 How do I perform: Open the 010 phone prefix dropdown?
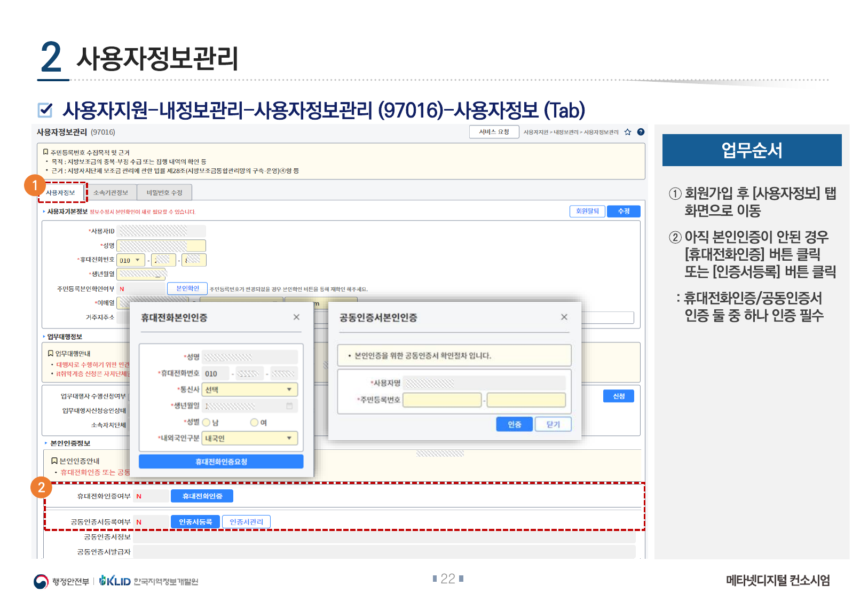[x=131, y=260]
